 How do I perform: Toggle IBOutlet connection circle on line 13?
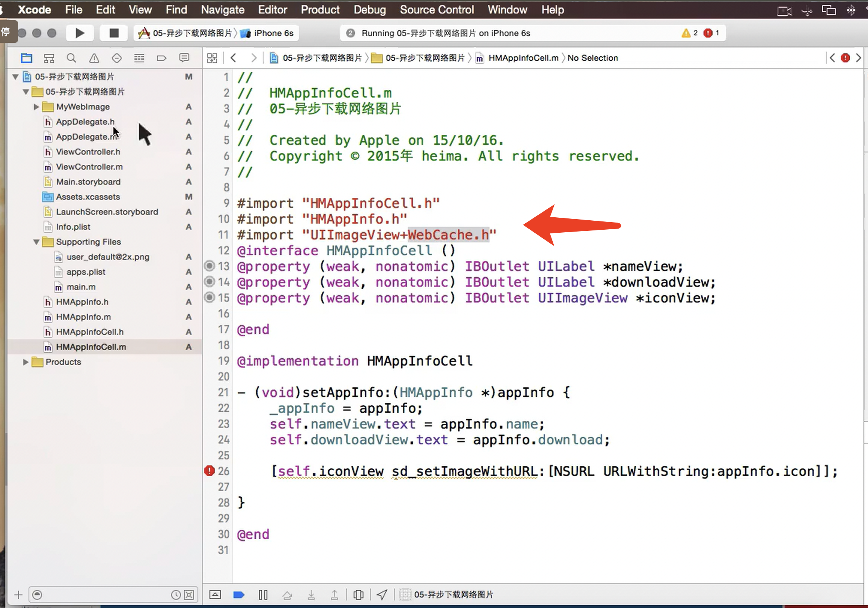coord(209,266)
